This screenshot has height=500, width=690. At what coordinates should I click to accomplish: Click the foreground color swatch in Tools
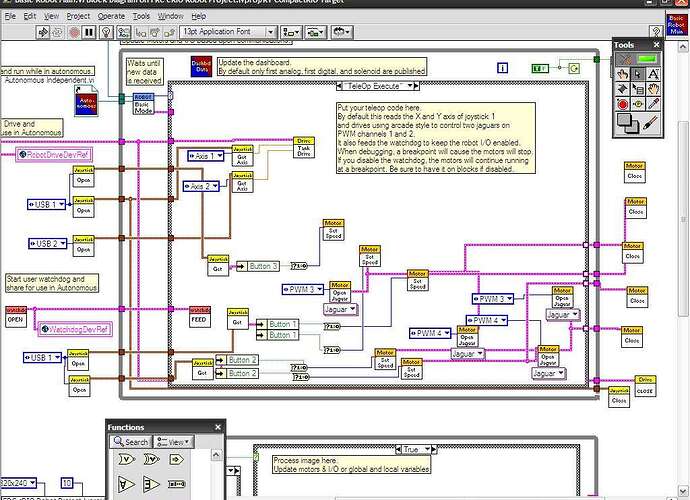point(622,119)
